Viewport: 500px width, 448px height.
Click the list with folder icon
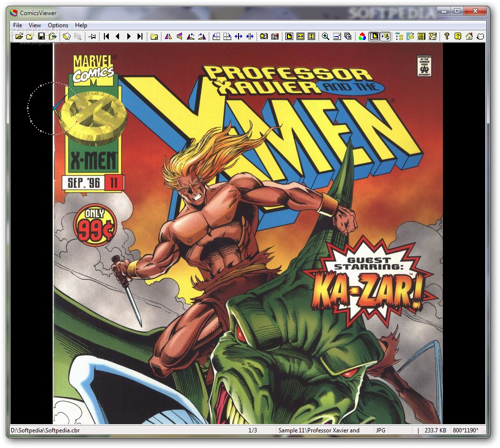click(x=410, y=37)
